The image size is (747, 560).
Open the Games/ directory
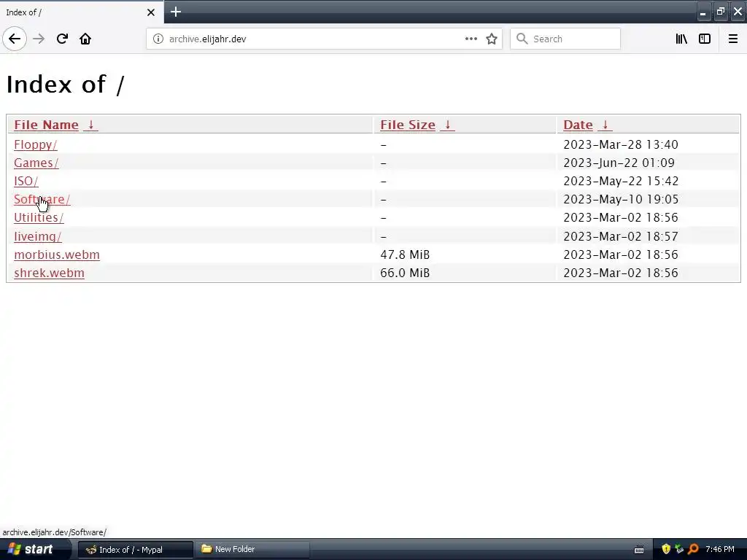pos(36,163)
